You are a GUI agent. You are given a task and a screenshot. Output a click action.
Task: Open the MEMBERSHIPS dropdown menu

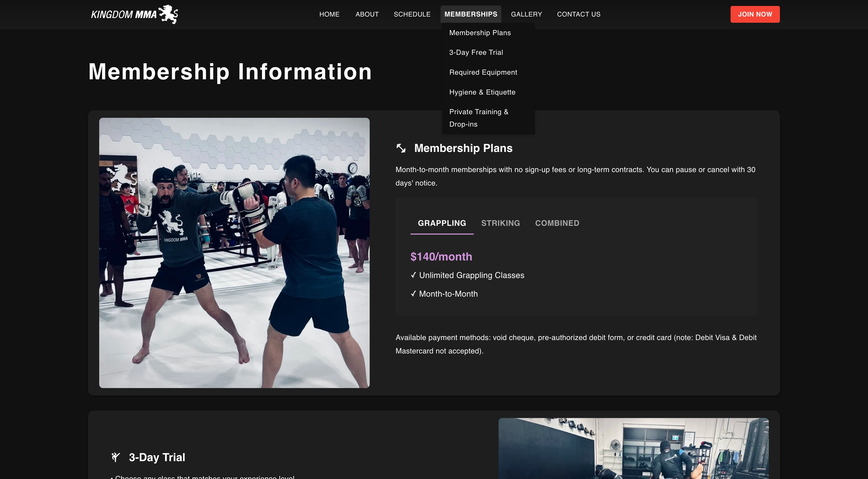pos(471,14)
